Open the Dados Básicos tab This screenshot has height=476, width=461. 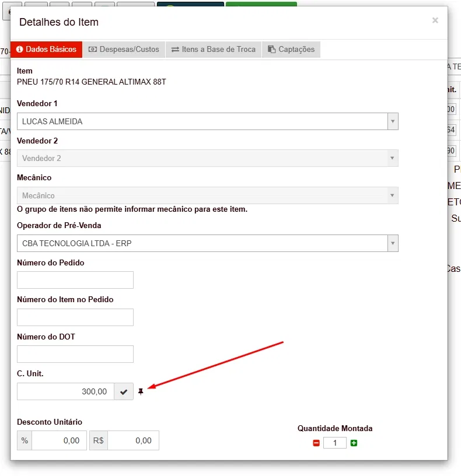(x=47, y=50)
